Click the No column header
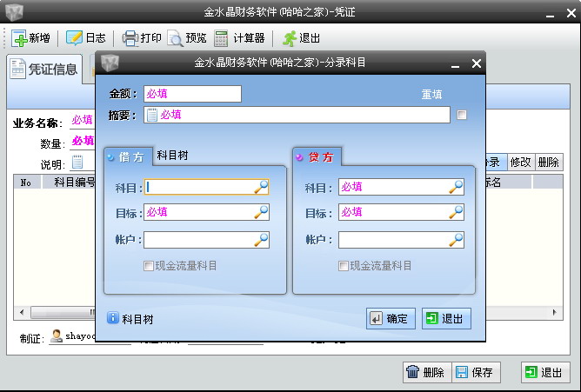The width and height of the screenshot is (581, 392). 27,183
